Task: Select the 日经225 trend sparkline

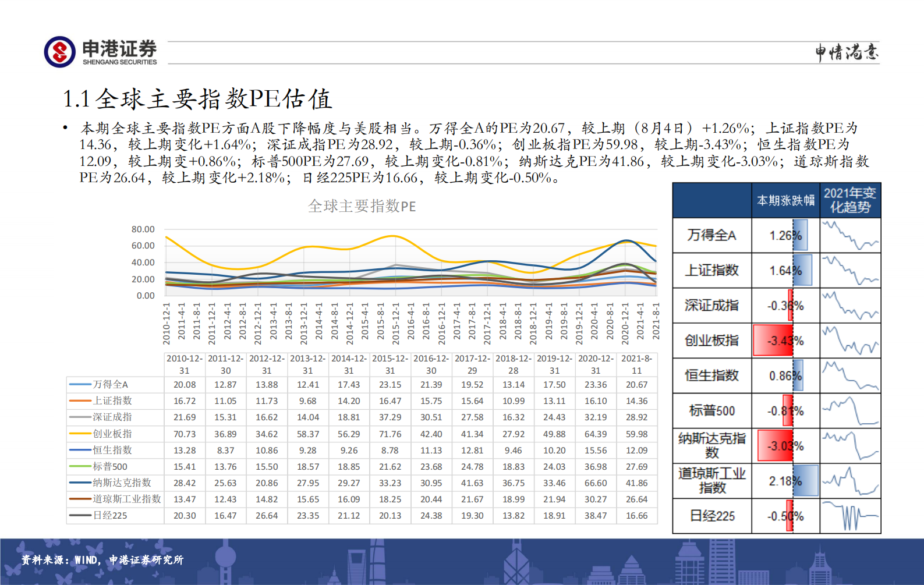Action: coord(850,516)
